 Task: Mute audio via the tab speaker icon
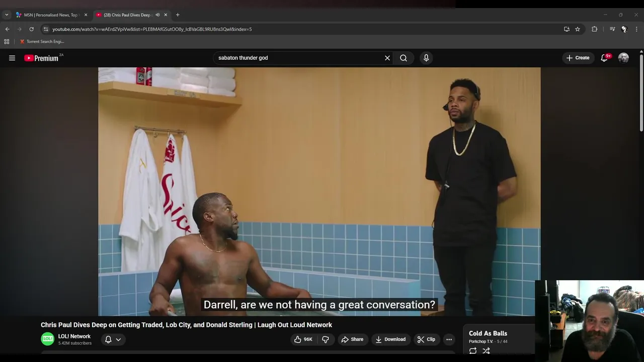pos(157,15)
